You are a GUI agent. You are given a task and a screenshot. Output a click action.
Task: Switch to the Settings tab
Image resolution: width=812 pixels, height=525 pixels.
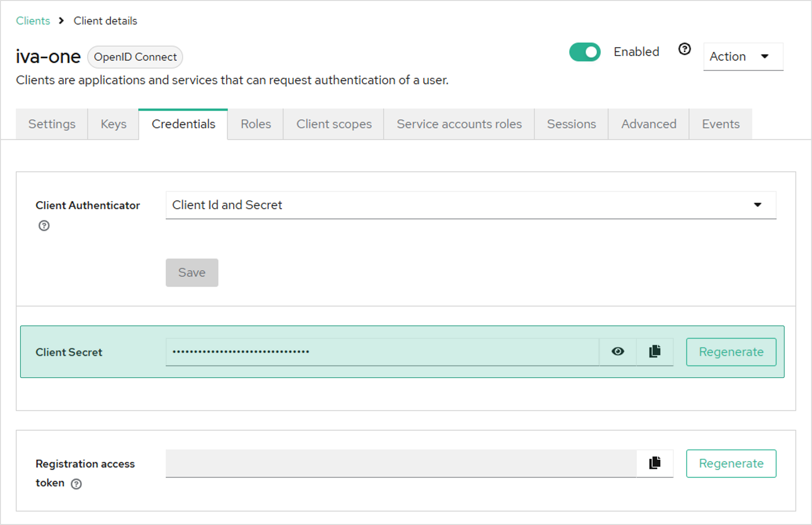(52, 124)
